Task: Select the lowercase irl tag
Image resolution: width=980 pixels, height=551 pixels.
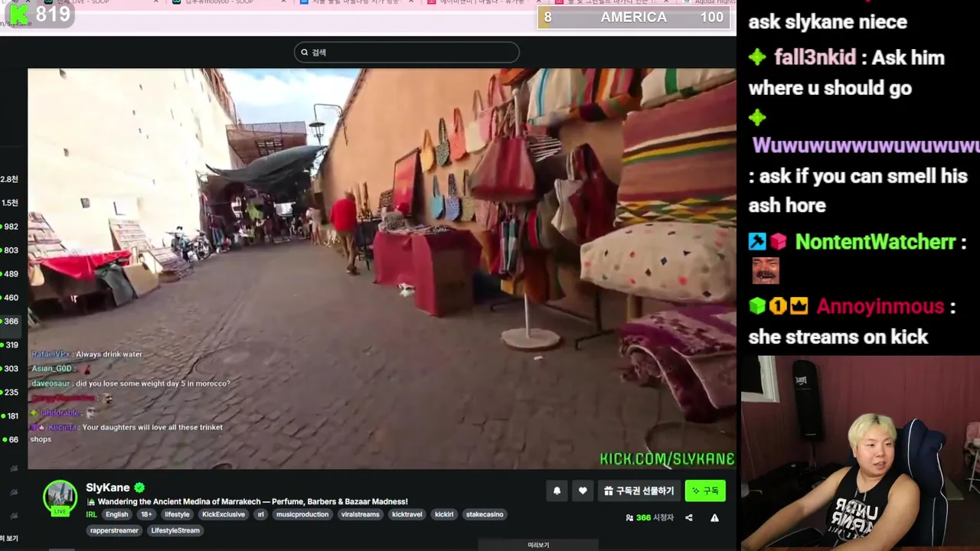Action: [x=260, y=514]
